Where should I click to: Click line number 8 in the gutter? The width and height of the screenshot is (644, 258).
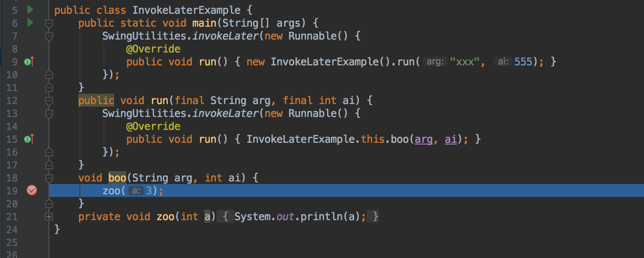click(x=15, y=49)
